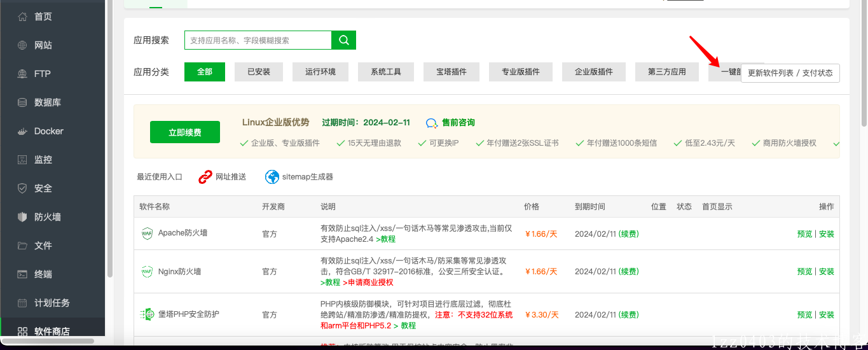
Task: Click 安装 for Apache防火墙
Action: coord(827,234)
